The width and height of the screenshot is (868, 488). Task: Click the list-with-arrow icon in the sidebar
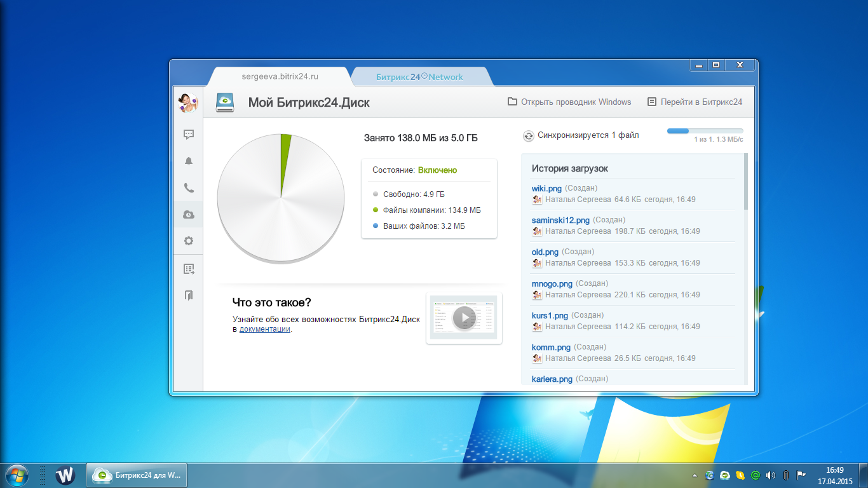pos(189,269)
